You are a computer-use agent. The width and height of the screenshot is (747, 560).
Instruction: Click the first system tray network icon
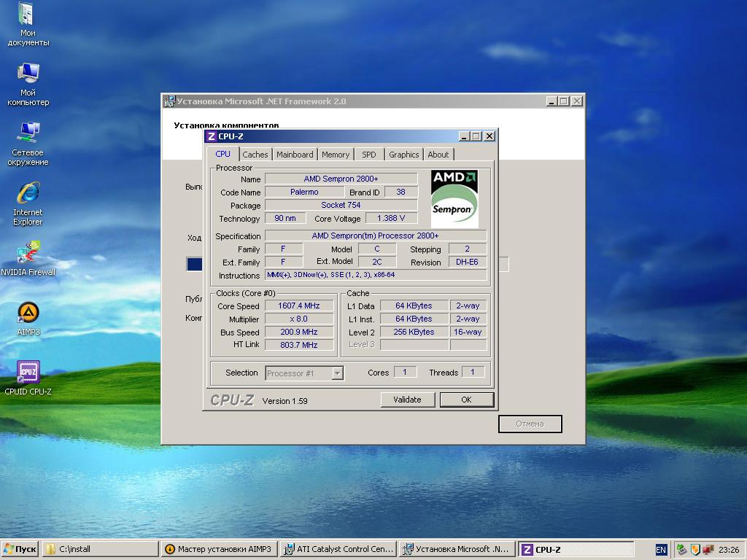(x=682, y=550)
